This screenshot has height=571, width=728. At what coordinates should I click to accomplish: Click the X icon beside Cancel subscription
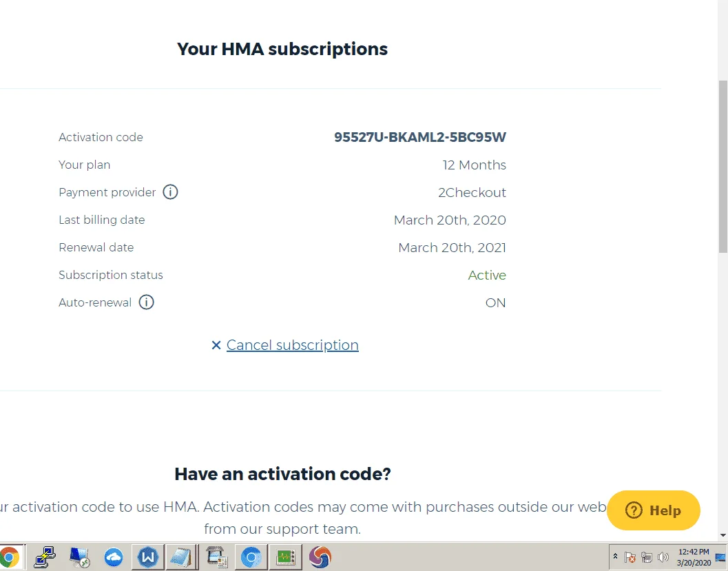(216, 345)
